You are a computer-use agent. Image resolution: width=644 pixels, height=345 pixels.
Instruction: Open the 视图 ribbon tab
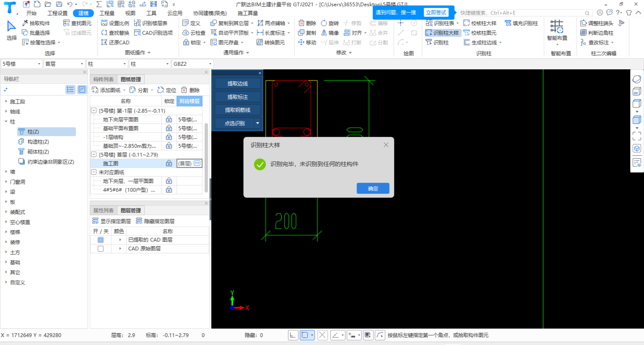point(130,13)
